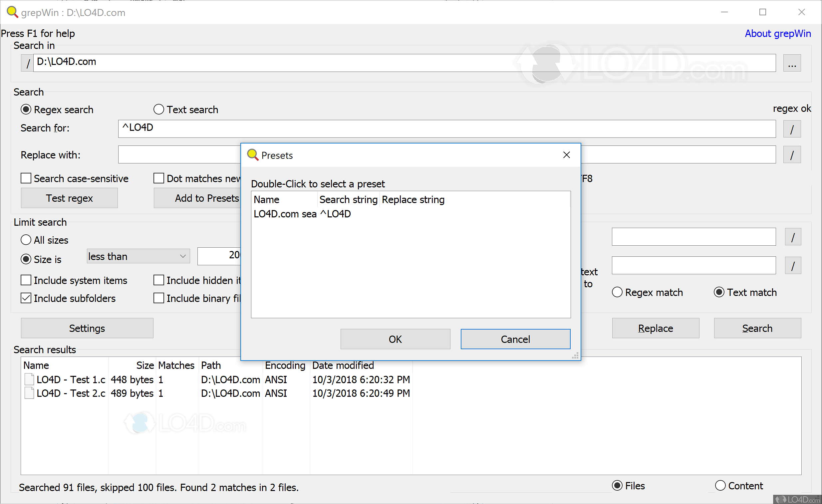822x504 pixels.
Task: Close the Presets dialog with X
Action: [566, 155]
